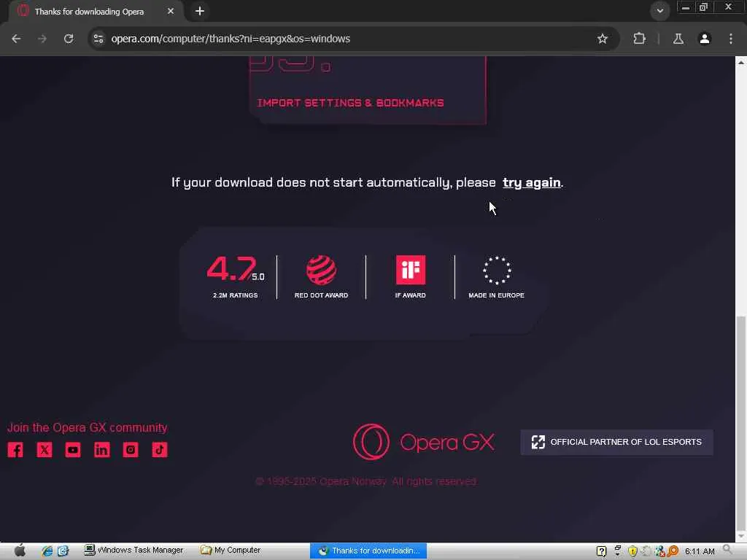Open Opera GX YouTube channel
The height and width of the screenshot is (560, 747).
[73, 449]
